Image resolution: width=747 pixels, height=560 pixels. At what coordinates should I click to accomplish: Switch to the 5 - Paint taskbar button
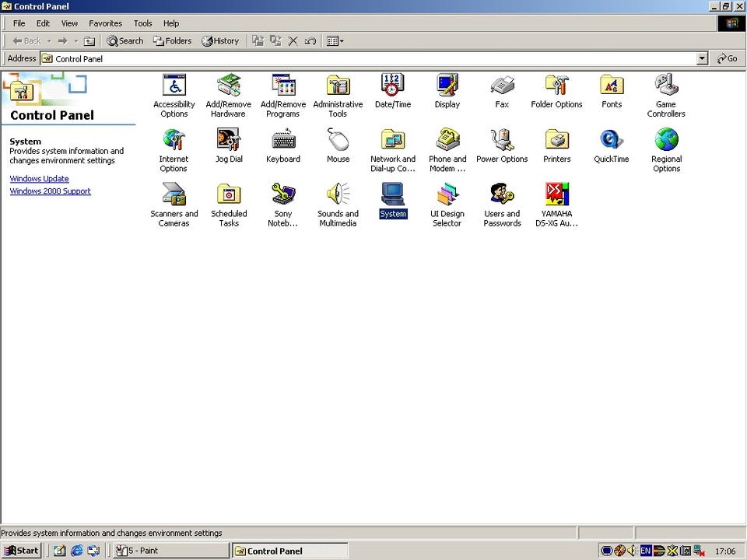coord(171,551)
